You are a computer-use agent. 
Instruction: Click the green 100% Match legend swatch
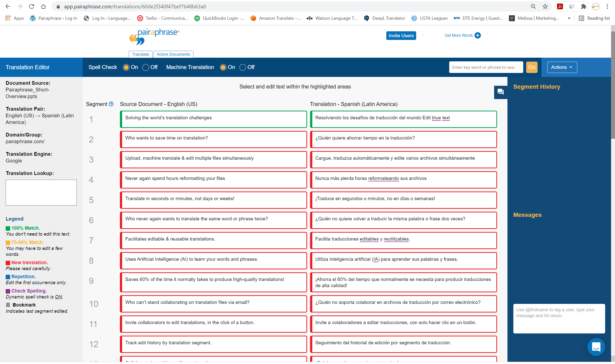8,228
